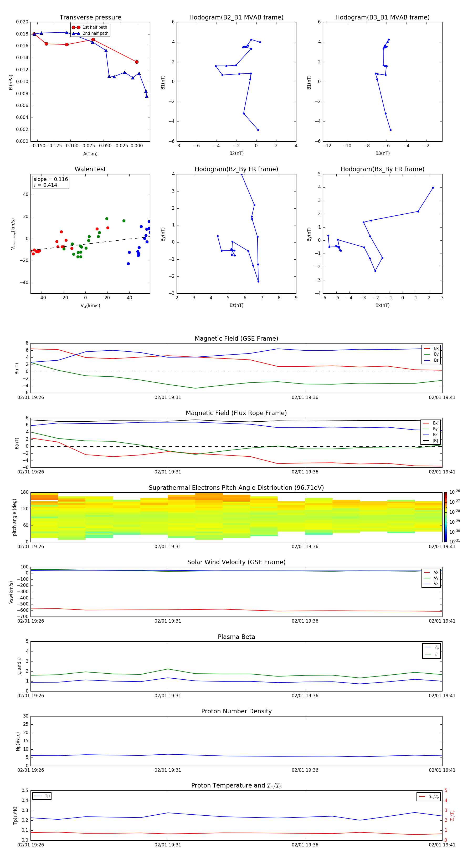Click the '10^-31' colorbar tick label

click(455, 542)
